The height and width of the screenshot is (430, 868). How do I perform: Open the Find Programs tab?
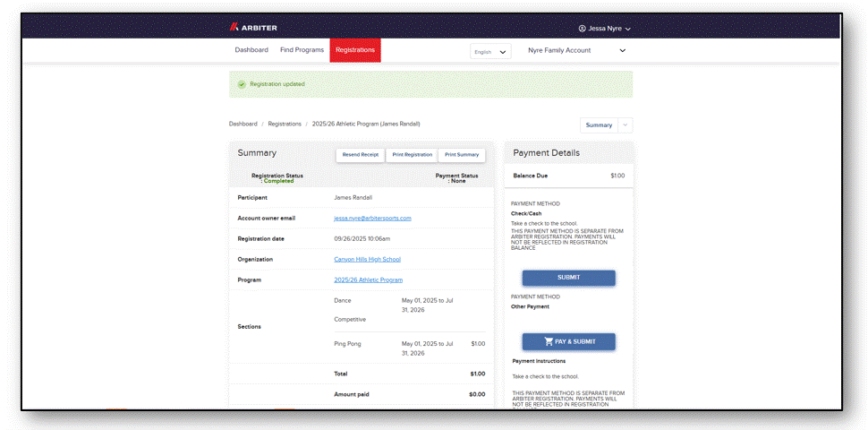click(302, 50)
